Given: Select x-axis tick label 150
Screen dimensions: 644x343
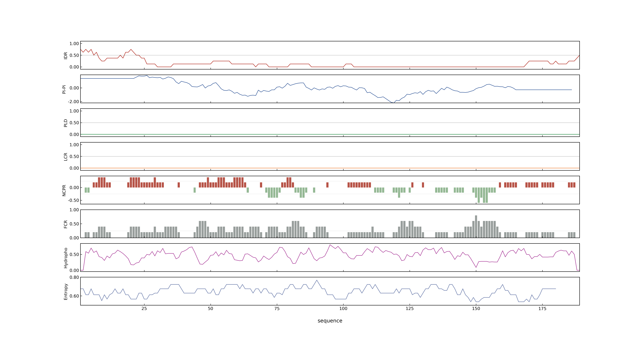Looking at the screenshot, I should click(x=476, y=309).
